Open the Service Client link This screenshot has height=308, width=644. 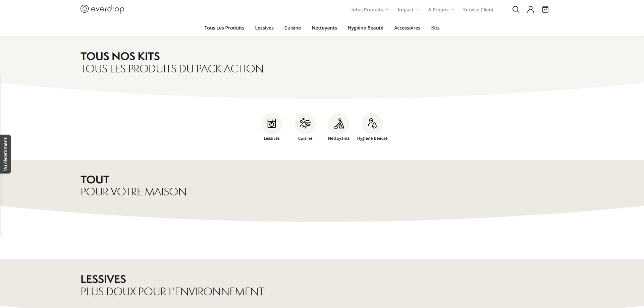pos(478,10)
